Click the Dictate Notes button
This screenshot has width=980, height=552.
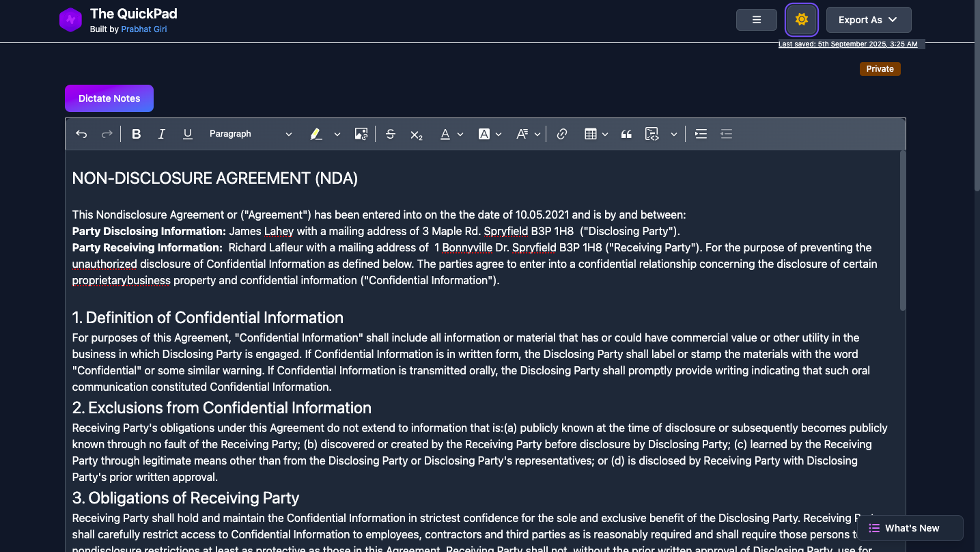pos(109,98)
